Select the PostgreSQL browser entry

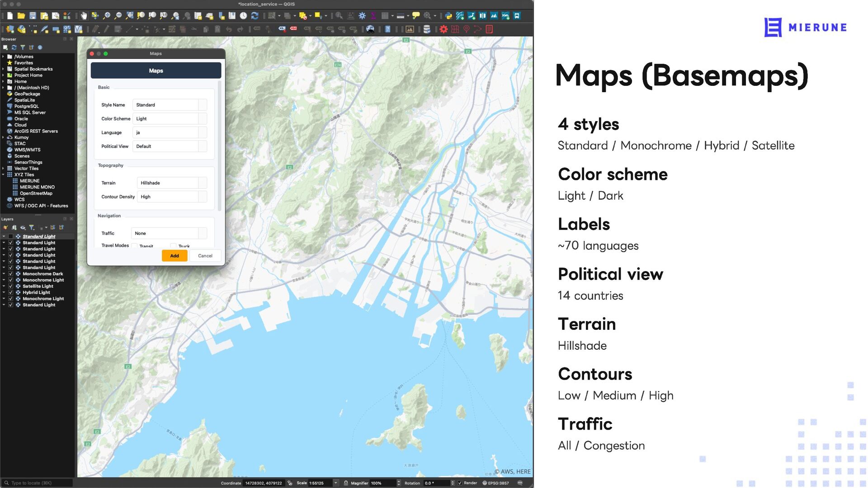27,107
